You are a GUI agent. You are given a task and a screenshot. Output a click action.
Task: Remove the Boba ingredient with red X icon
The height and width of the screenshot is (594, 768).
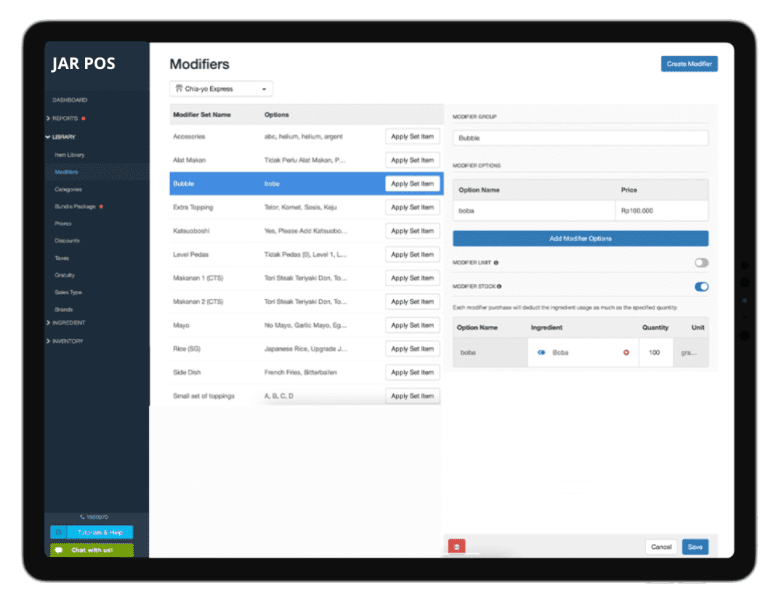[x=626, y=352]
